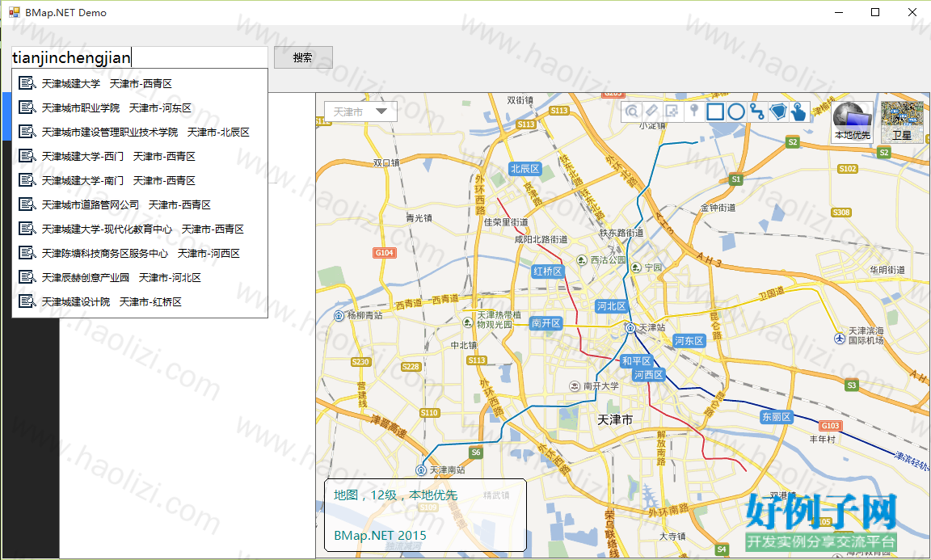Minimize the BMap.NET Demo window
The image size is (931, 560).
point(839,12)
